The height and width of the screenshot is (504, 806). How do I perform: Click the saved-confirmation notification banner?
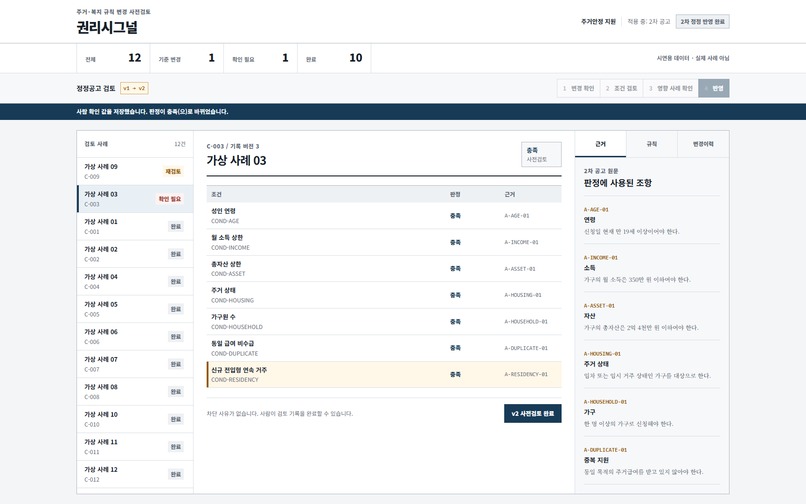click(x=403, y=112)
